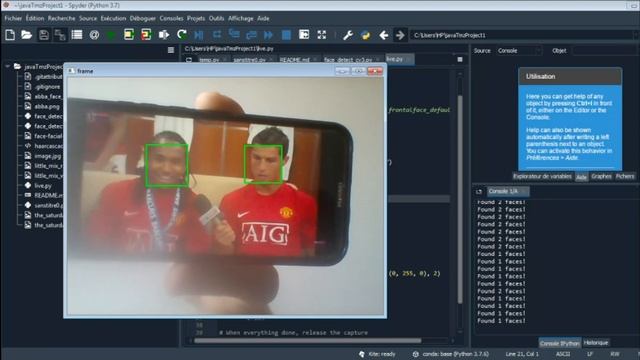Click the editor vertical scrollbar
Image resolution: width=640 pixels, height=360 pixels.
460,200
